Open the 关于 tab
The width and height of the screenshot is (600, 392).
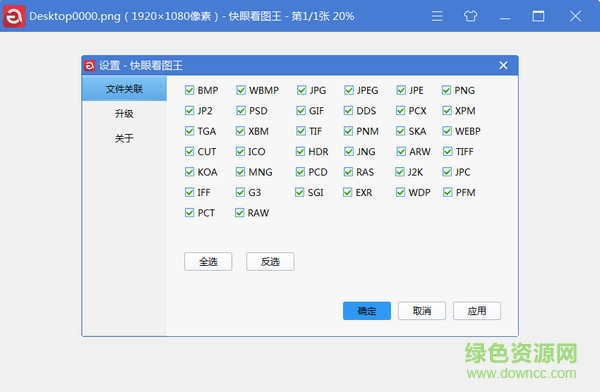click(x=124, y=138)
